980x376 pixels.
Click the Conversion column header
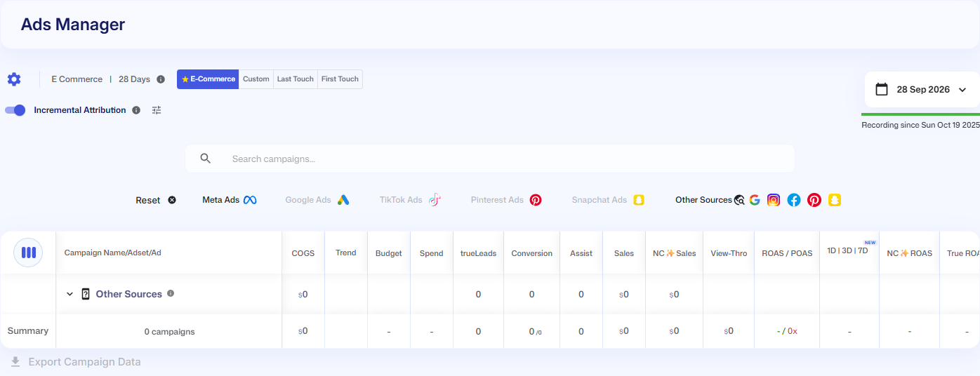(x=532, y=253)
